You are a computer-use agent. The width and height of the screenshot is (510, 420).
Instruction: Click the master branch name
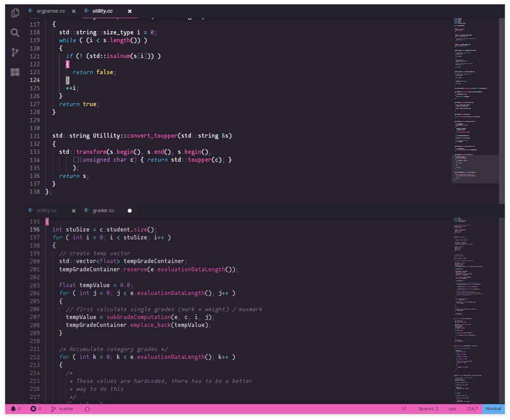click(x=66, y=409)
